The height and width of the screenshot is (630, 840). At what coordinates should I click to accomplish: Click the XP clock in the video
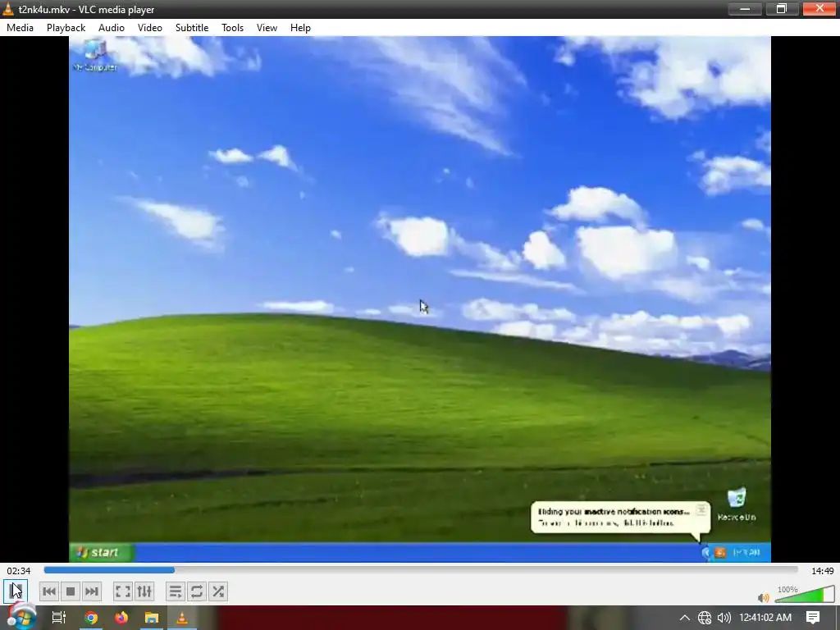click(x=746, y=552)
